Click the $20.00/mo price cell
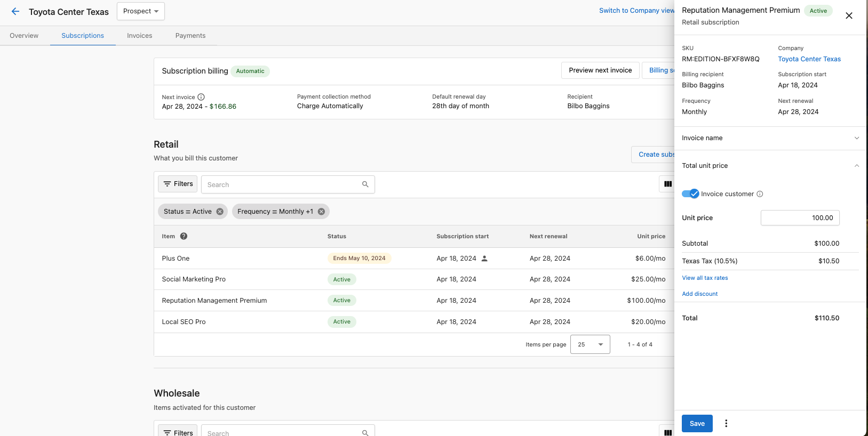The height and width of the screenshot is (436, 868). tap(648, 322)
